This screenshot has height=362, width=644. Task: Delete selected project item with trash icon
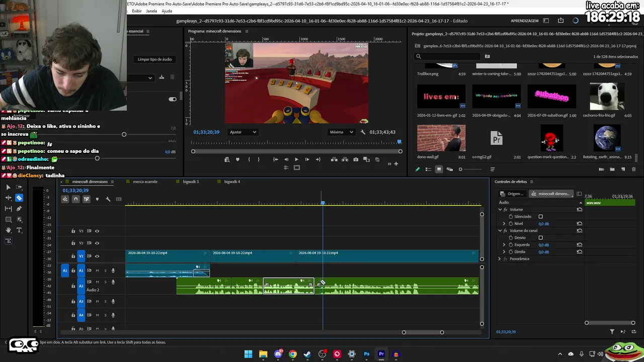(634, 169)
